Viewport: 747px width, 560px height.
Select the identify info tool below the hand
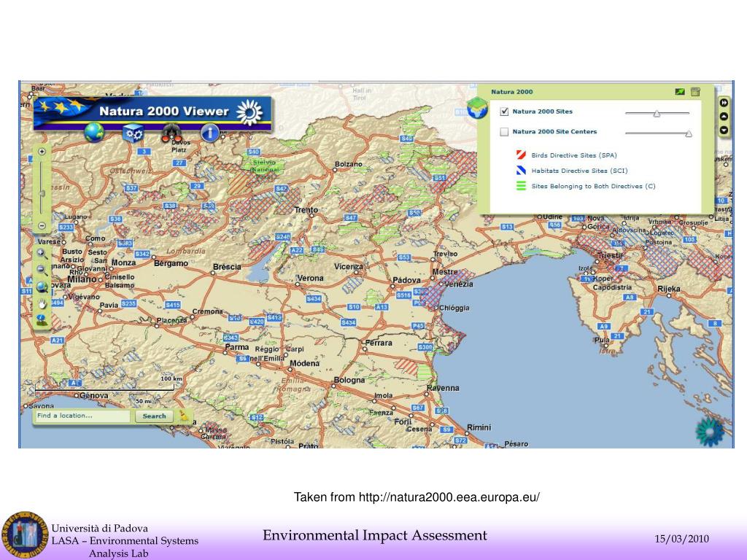42,321
